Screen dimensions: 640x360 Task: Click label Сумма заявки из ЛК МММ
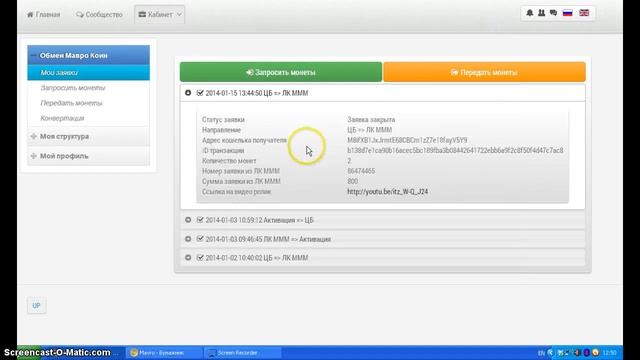click(241, 181)
